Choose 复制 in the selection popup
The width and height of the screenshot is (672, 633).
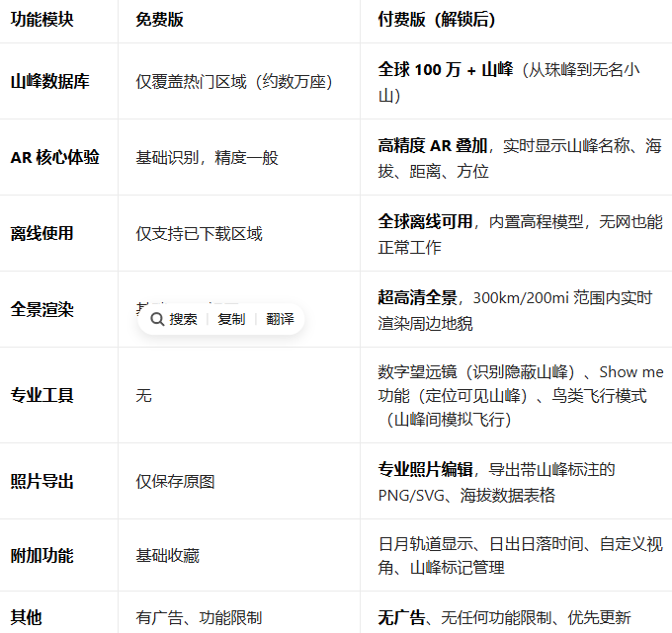pyautogui.click(x=231, y=319)
